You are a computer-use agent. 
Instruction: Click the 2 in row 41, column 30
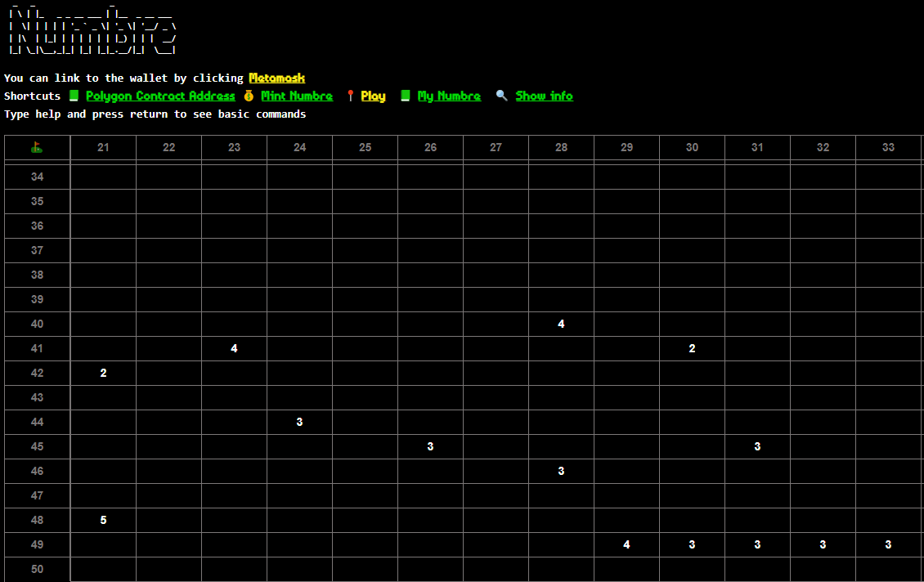tap(692, 348)
